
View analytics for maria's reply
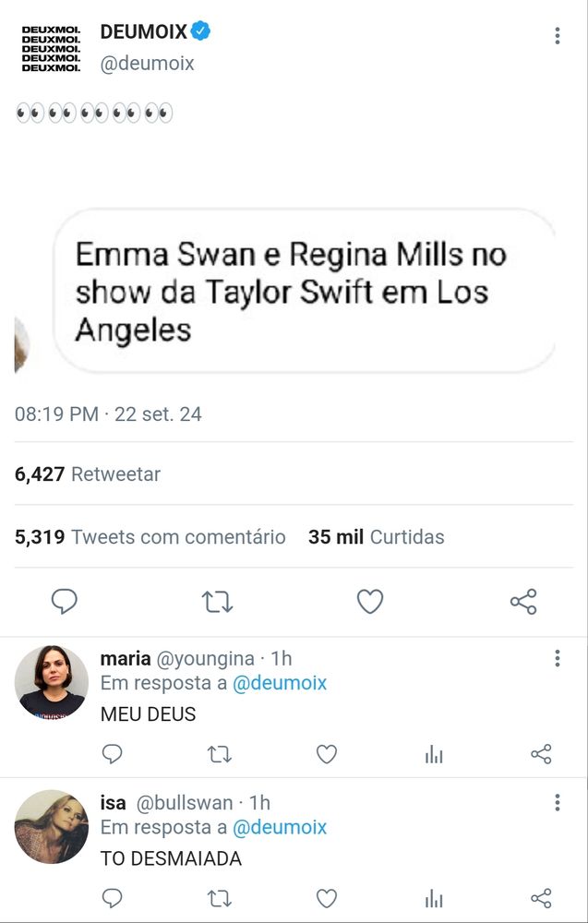click(x=434, y=754)
